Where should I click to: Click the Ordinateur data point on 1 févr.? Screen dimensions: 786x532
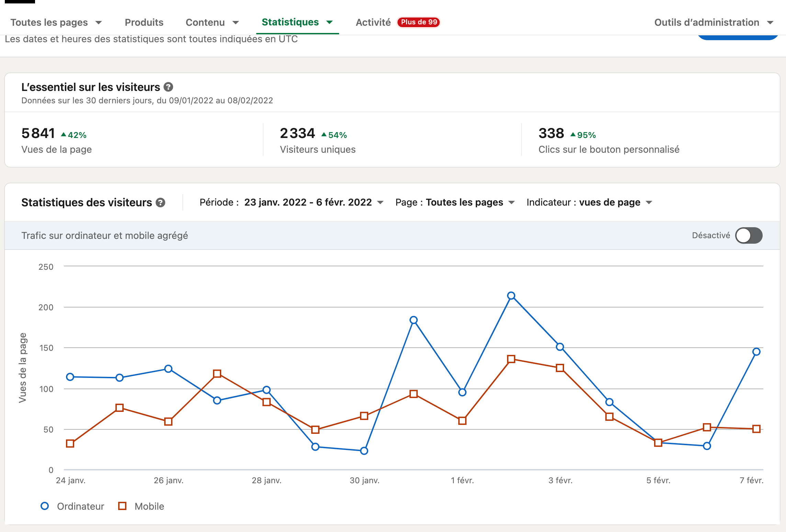coord(462,392)
